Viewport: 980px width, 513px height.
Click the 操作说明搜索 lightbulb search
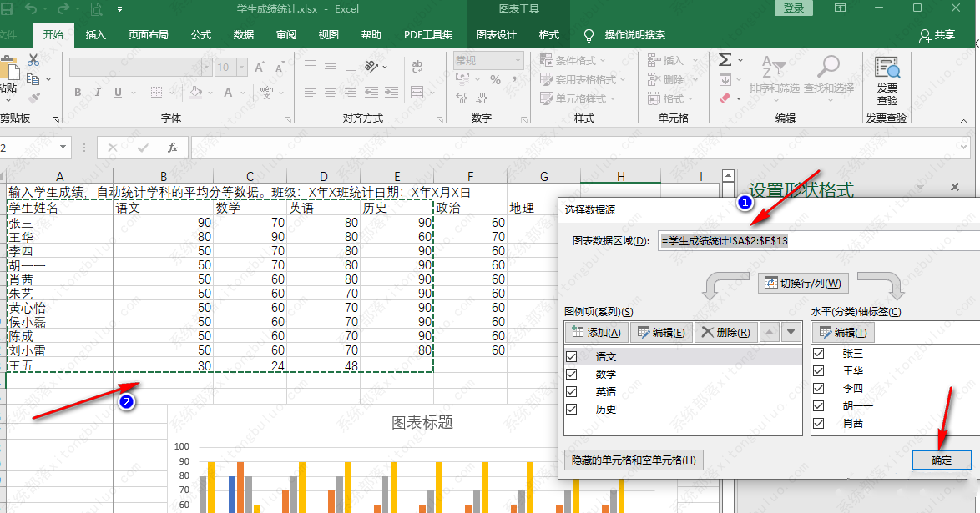pyautogui.click(x=589, y=35)
